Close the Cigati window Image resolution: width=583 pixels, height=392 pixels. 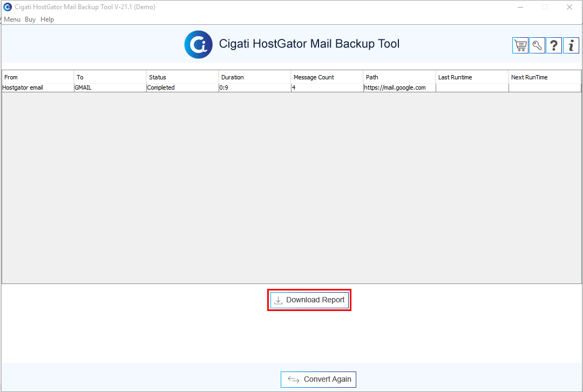(x=570, y=7)
